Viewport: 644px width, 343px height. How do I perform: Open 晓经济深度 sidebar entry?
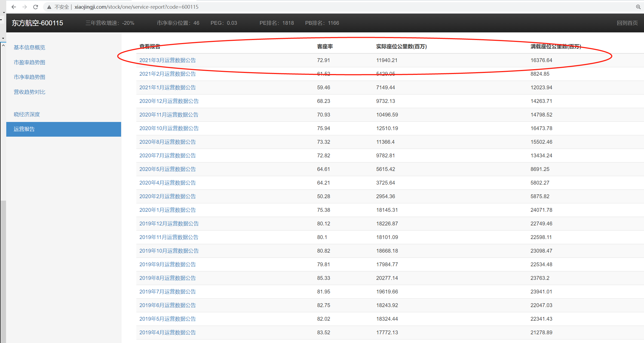pyautogui.click(x=27, y=114)
